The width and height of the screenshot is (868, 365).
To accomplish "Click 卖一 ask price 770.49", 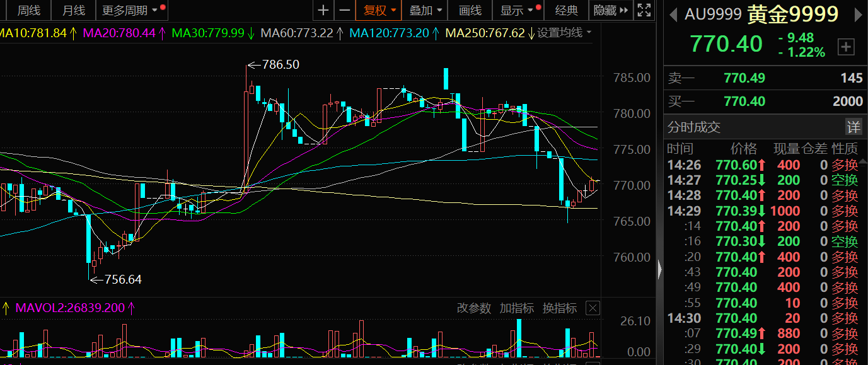I will [744, 78].
